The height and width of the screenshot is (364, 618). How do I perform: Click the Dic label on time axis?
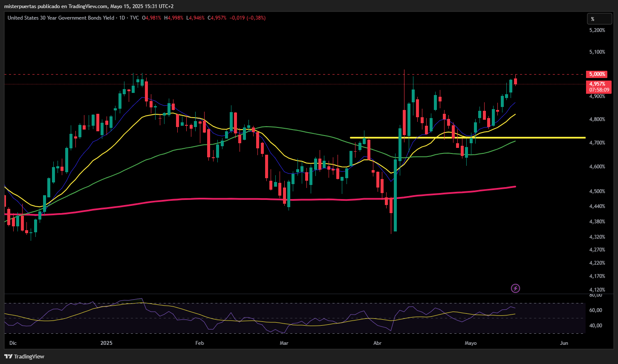point(13,343)
